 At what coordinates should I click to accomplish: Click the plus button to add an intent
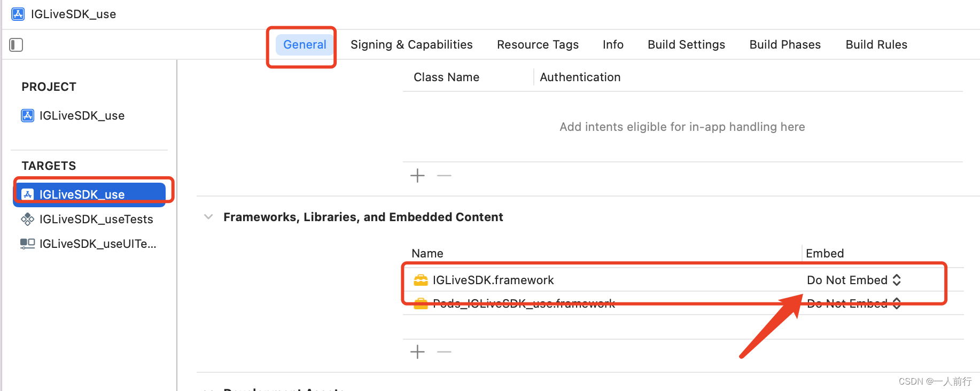[417, 175]
